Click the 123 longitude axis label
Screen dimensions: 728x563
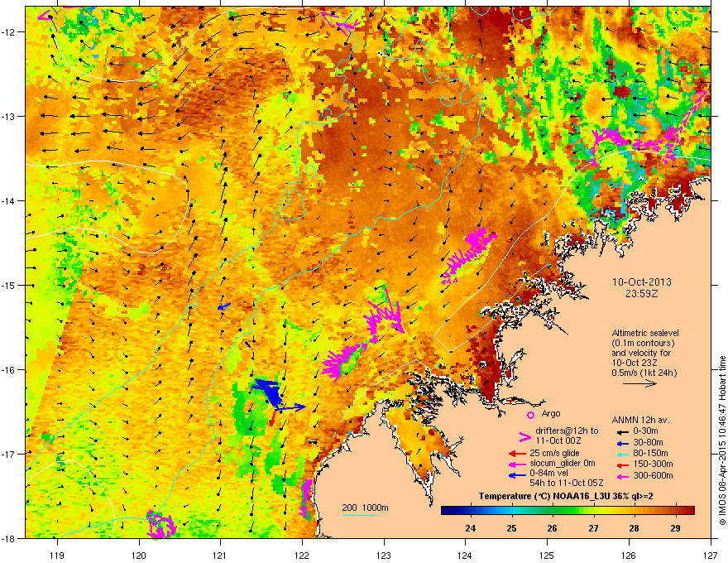coord(384,555)
